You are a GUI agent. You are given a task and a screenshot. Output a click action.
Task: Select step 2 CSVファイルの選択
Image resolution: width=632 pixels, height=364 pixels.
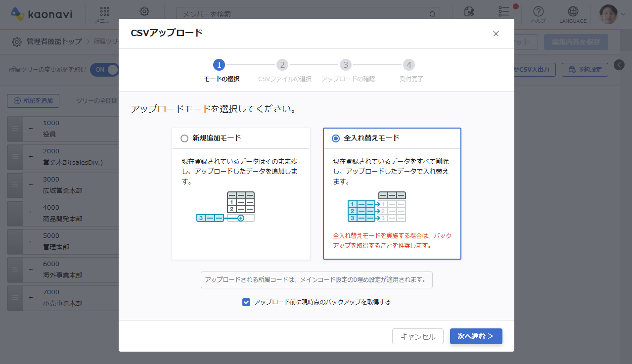click(282, 64)
